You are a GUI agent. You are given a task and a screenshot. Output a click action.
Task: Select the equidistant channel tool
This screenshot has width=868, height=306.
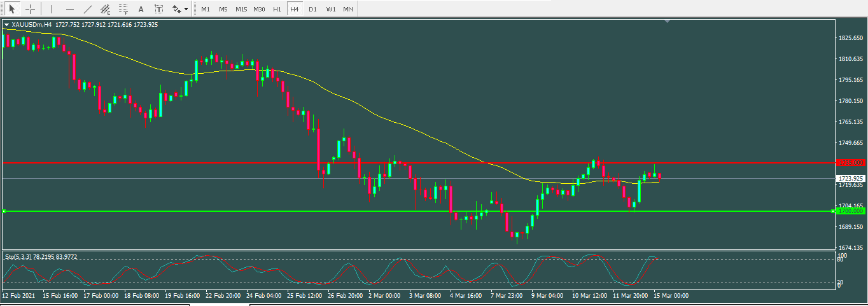point(105,9)
